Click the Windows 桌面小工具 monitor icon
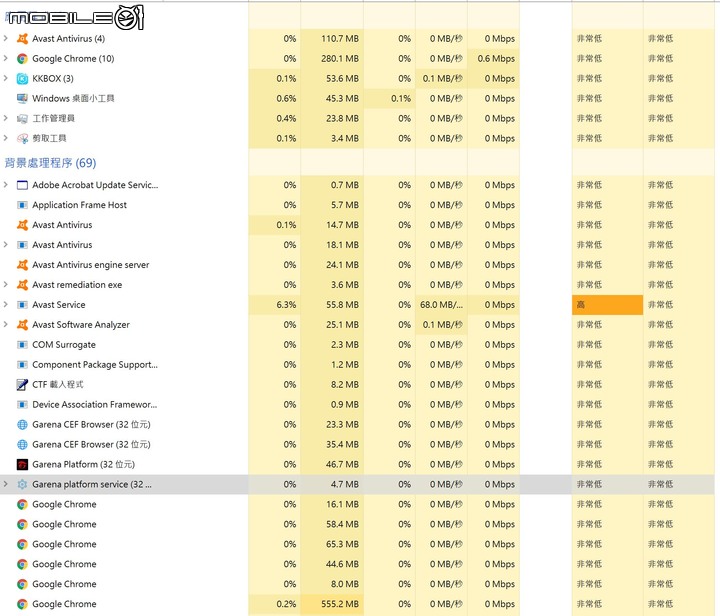 pos(22,98)
